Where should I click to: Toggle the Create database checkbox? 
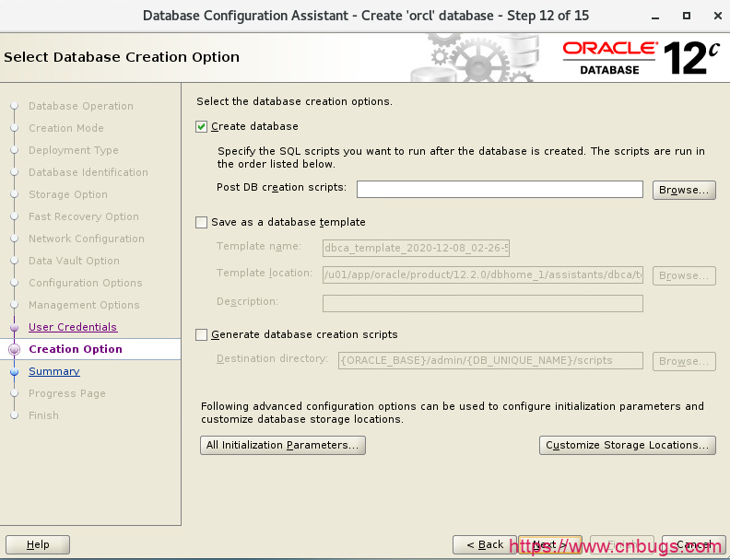tap(202, 126)
